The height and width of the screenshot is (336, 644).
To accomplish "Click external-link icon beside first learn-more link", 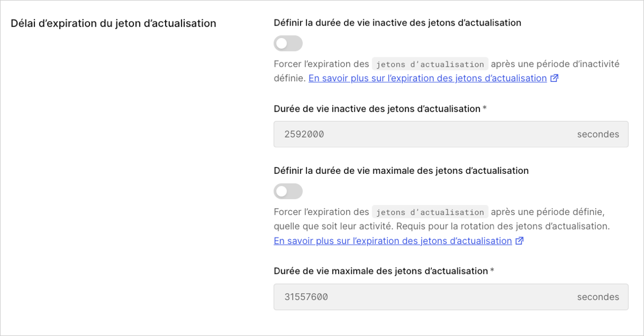I will pos(554,78).
